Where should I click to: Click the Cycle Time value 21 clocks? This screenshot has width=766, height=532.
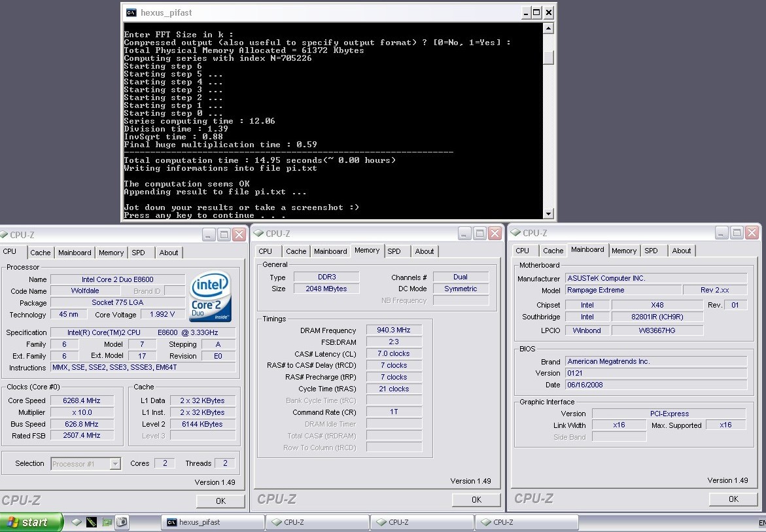click(x=394, y=389)
